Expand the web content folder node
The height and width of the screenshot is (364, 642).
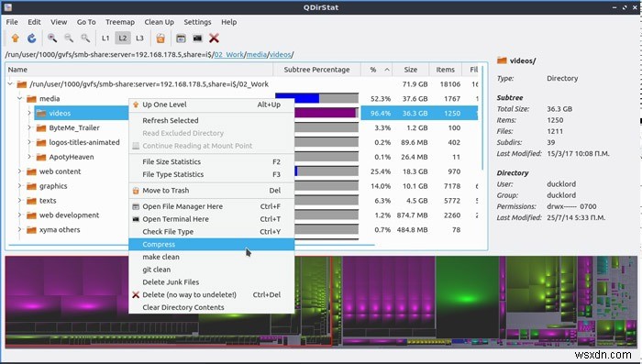[x=19, y=171]
